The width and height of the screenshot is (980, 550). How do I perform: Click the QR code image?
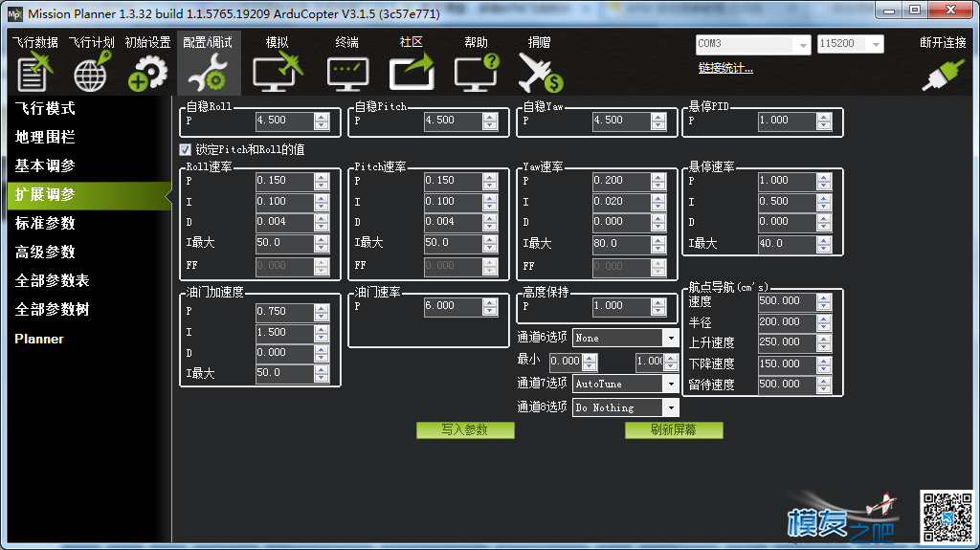(948, 517)
